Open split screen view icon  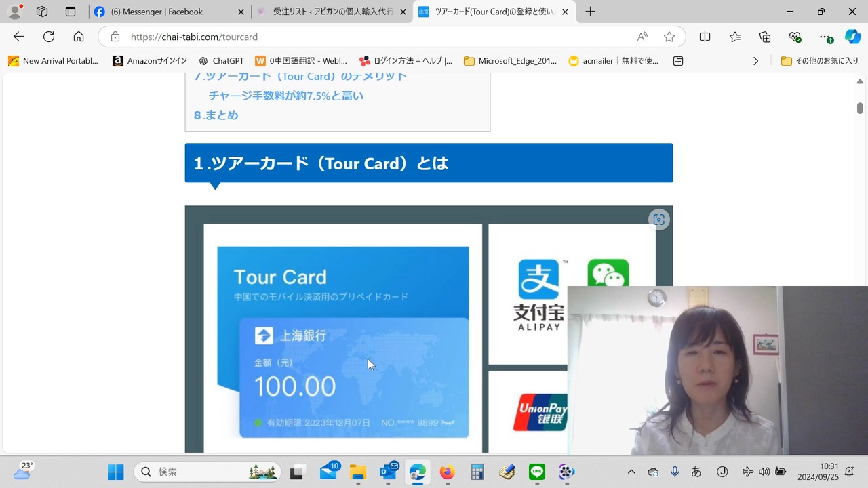click(x=705, y=37)
